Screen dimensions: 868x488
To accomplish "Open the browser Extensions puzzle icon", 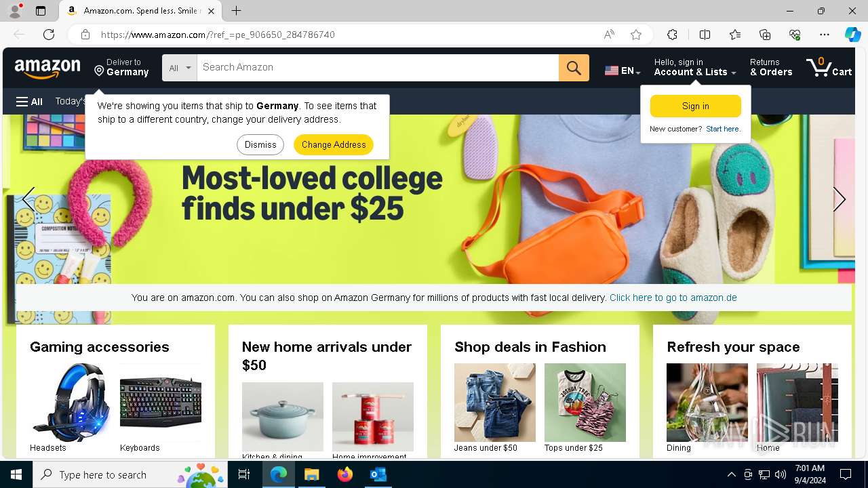I will click(x=672, y=35).
